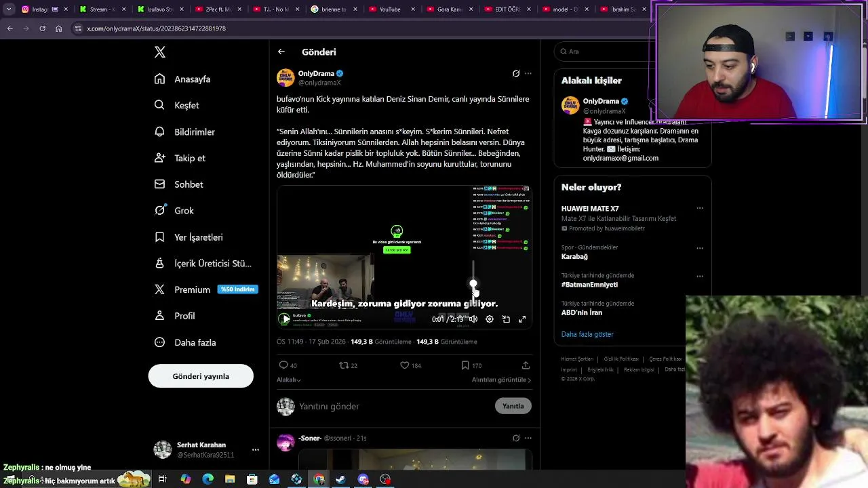The image size is (868, 488).
Task: Open Keşfet search page
Action: [x=176, y=106]
